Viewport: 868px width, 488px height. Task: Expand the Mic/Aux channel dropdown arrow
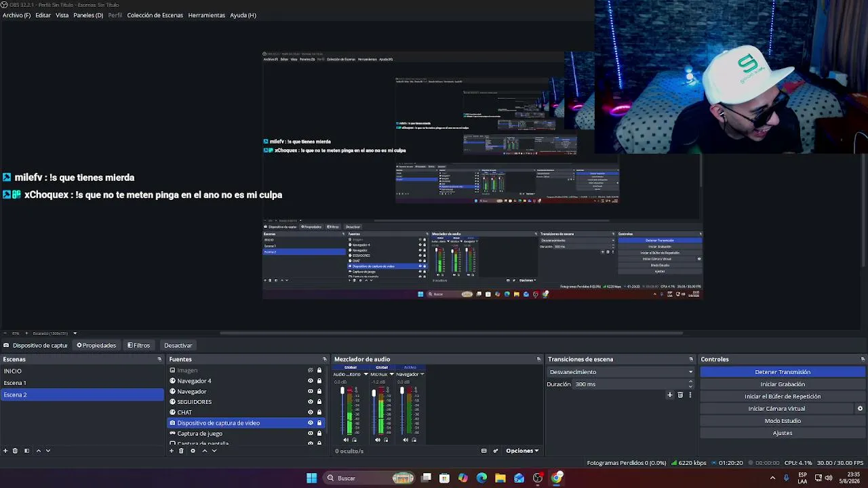391,374
